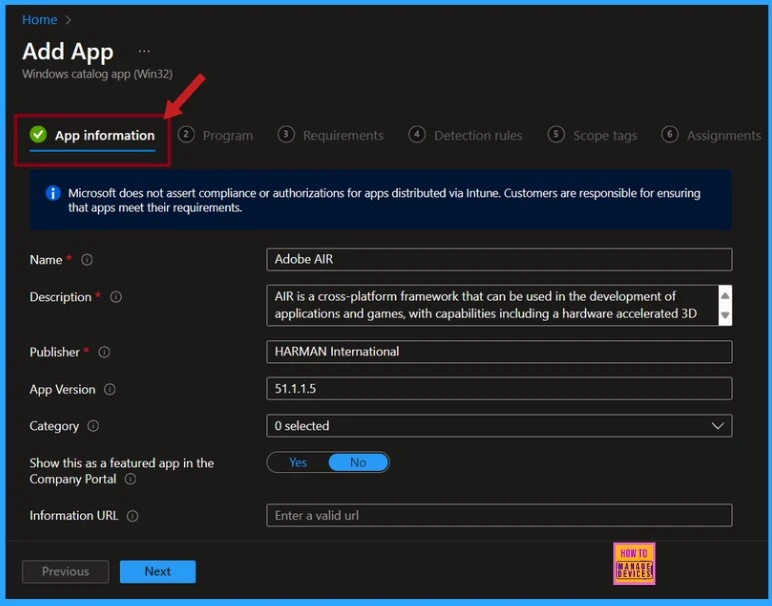Switch to the Assignments tab
772x606 pixels.
coord(711,135)
